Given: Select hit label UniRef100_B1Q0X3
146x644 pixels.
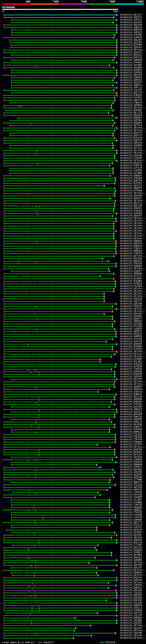Looking at the screenshot, I should pos(131,163).
